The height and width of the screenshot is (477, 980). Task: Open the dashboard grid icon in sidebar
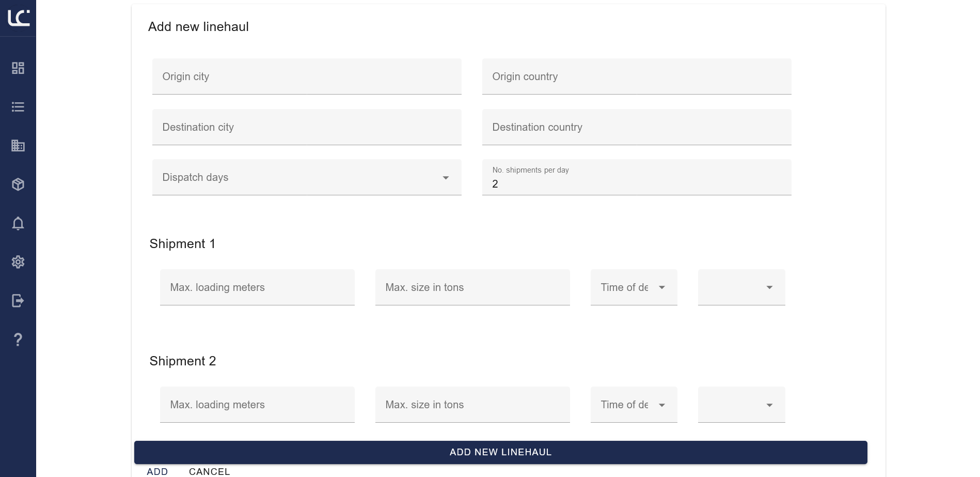[x=18, y=68]
